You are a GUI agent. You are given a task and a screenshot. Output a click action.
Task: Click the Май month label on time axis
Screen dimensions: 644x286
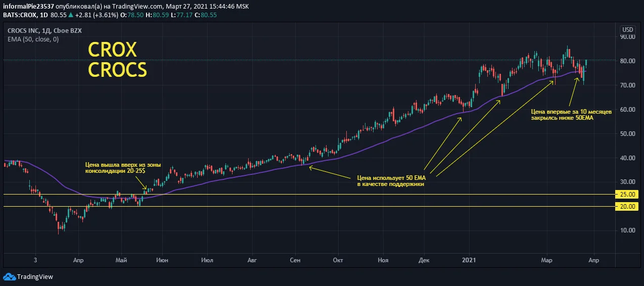(121, 260)
